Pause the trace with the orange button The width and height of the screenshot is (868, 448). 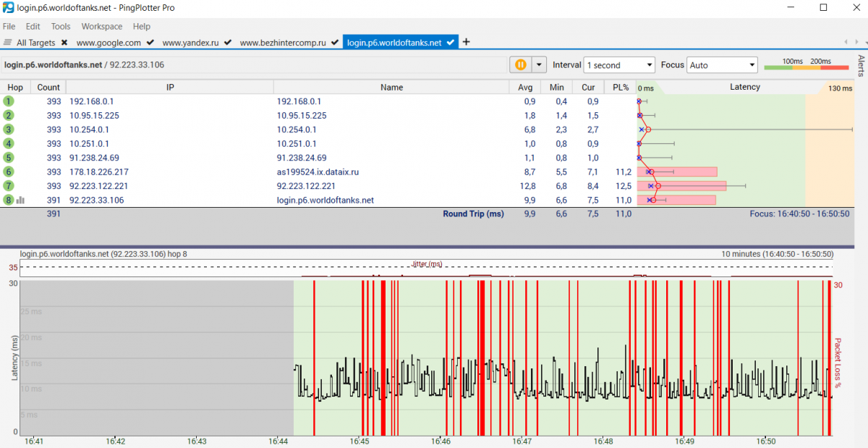coord(520,64)
